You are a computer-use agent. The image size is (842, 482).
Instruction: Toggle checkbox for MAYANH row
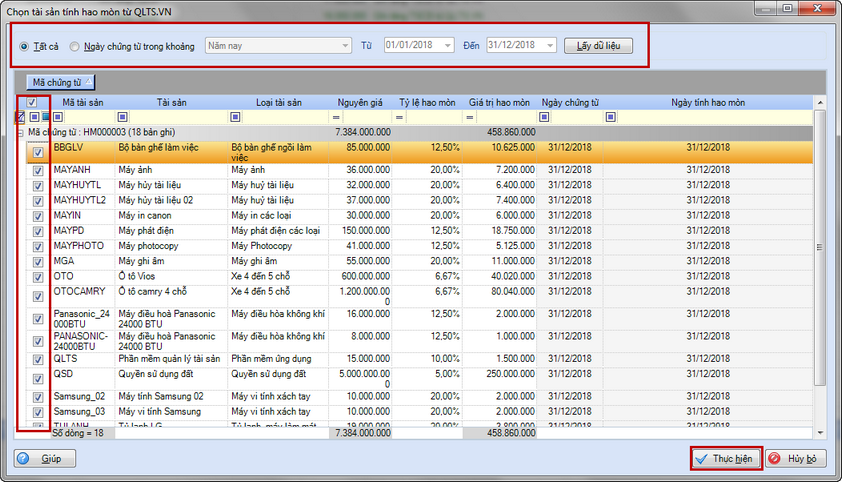click(38, 171)
